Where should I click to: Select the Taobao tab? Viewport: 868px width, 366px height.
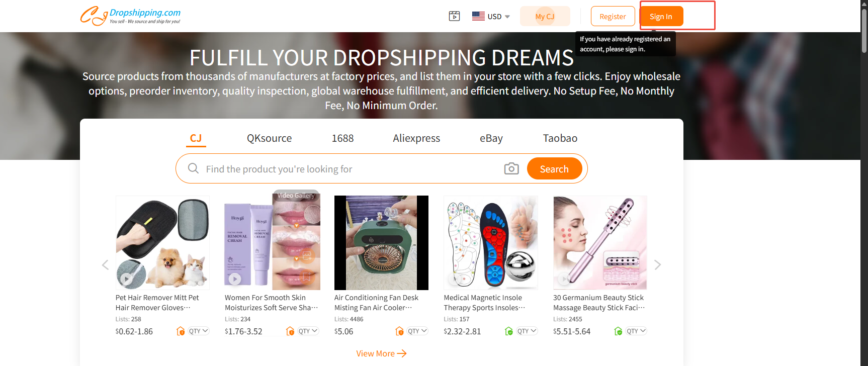click(560, 138)
